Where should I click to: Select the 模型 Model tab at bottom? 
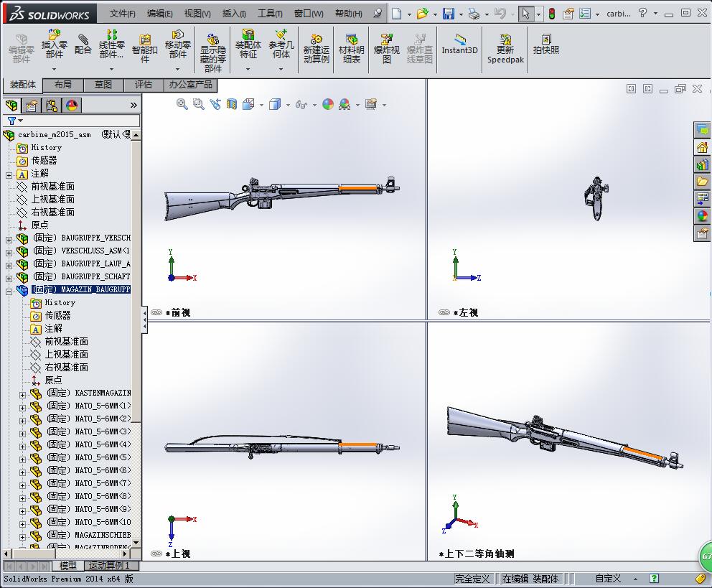pyautogui.click(x=67, y=566)
